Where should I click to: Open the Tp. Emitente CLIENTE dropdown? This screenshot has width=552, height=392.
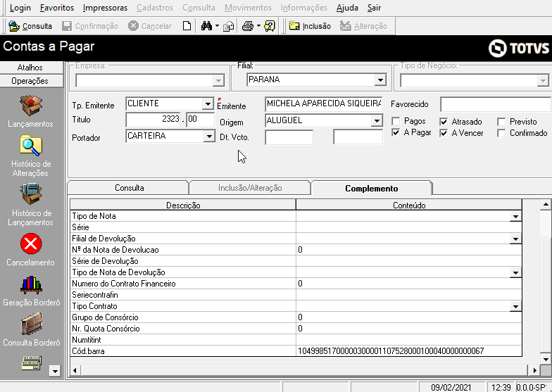pyautogui.click(x=208, y=104)
